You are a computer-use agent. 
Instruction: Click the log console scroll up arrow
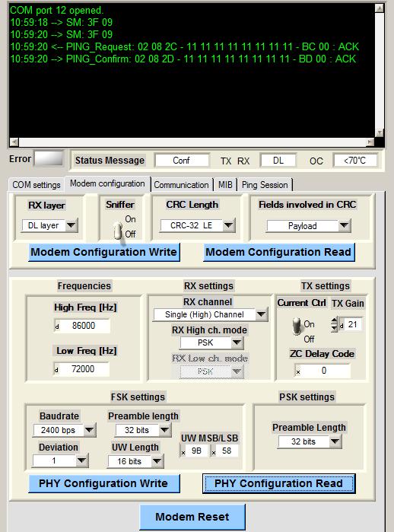[x=380, y=8]
